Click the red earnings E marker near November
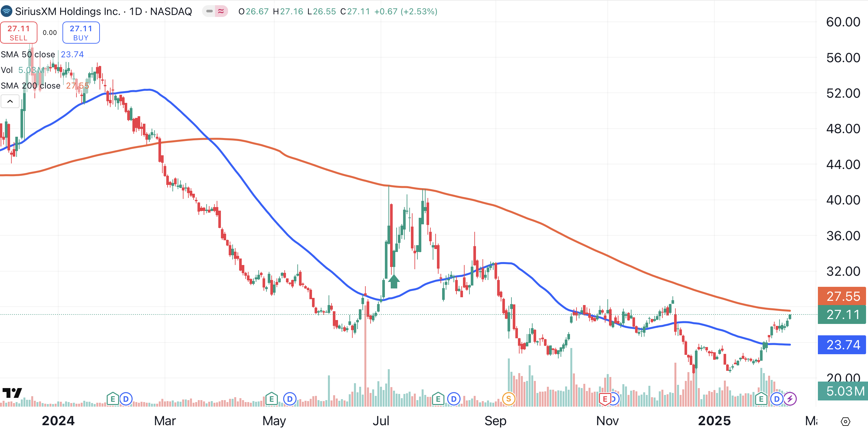The image size is (868, 433). [605, 399]
